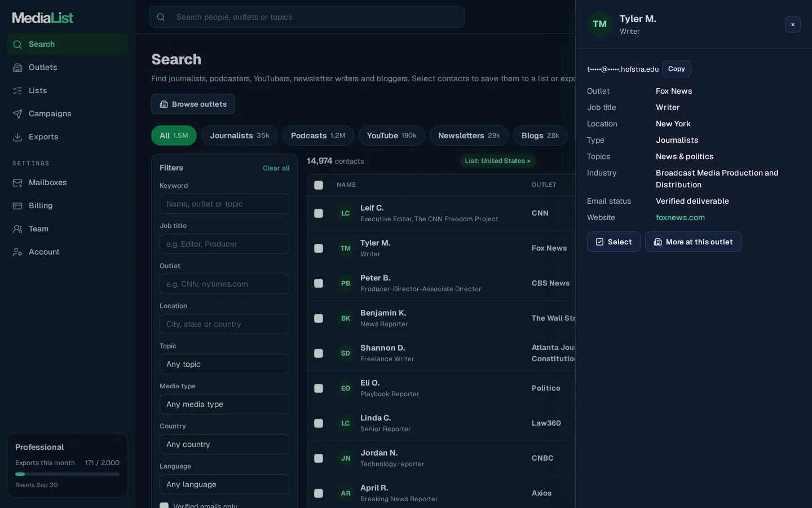Check the Jordan N. row checkbox
The width and height of the screenshot is (812, 508).
[319, 458]
